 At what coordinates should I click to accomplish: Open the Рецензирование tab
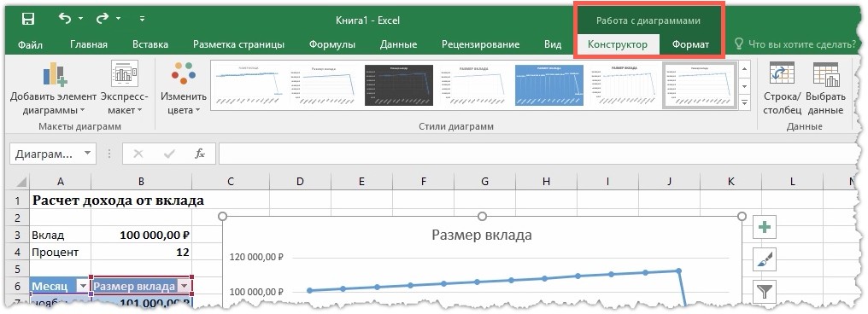coord(480,44)
